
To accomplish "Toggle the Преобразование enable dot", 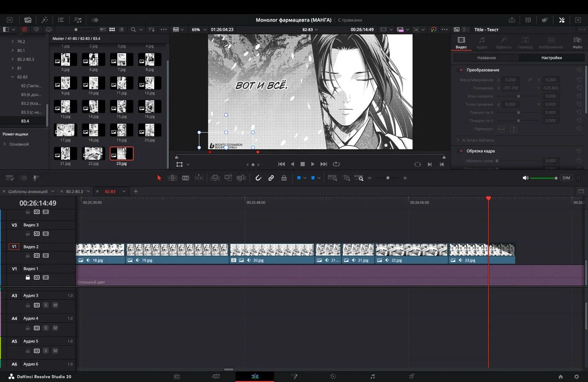I will click(x=461, y=70).
